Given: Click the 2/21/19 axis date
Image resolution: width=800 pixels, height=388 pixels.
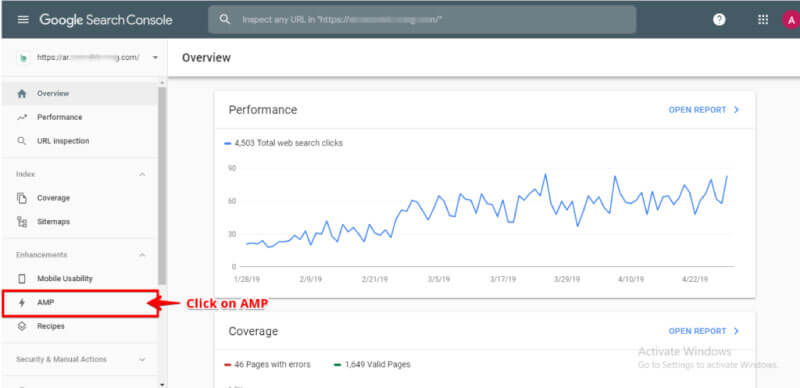Looking at the screenshot, I should click(x=375, y=279).
